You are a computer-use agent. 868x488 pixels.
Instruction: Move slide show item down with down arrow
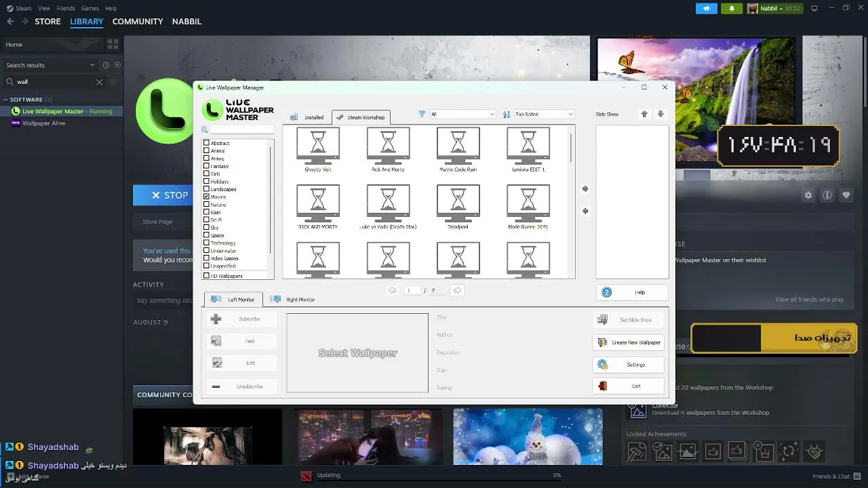pyautogui.click(x=660, y=114)
